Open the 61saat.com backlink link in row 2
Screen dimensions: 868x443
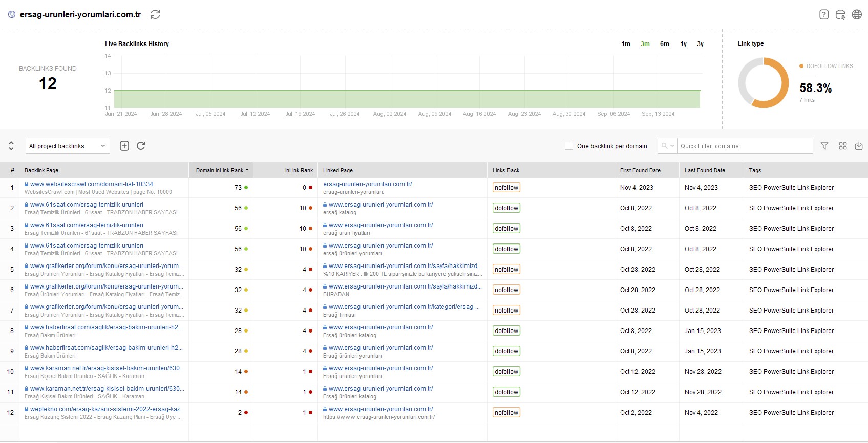tap(87, 205)
